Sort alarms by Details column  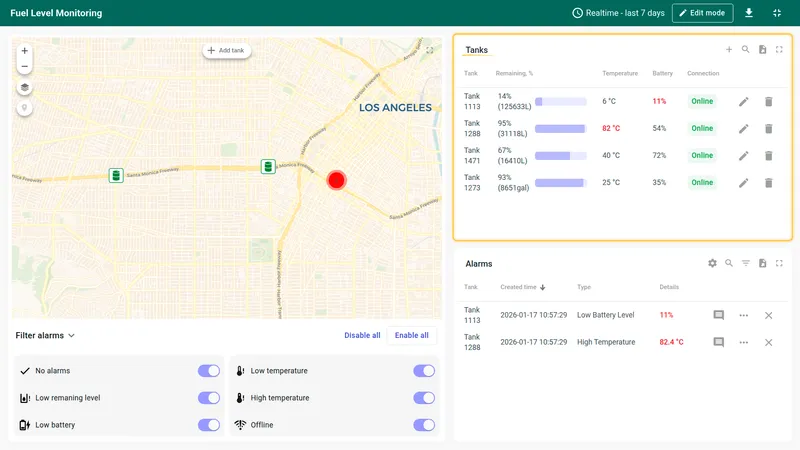point(669,287)
